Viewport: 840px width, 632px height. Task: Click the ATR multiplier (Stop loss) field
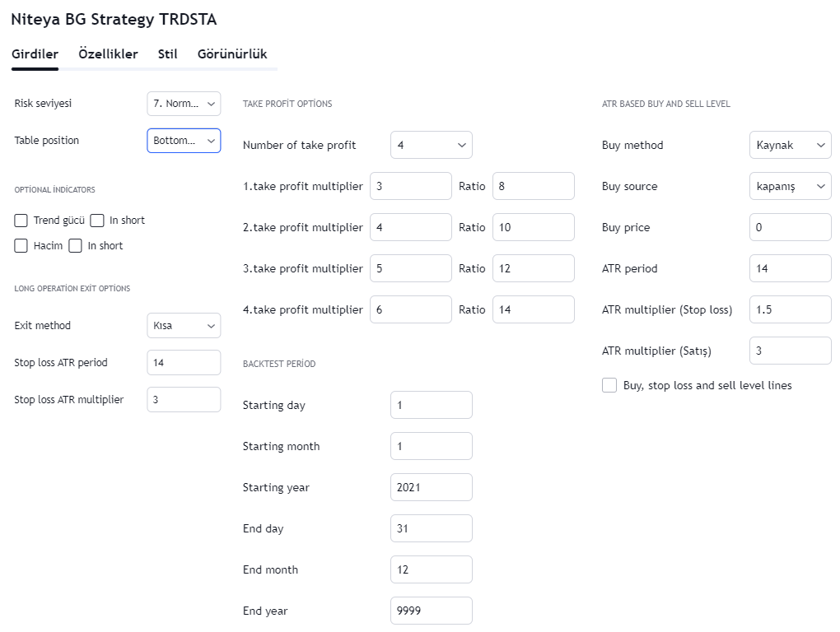[790, 309]
